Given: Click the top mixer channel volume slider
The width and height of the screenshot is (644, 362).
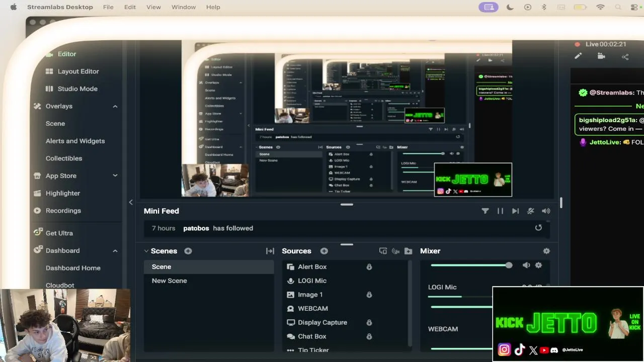Looking at the screenshot, I should click(x=471, y=265).
